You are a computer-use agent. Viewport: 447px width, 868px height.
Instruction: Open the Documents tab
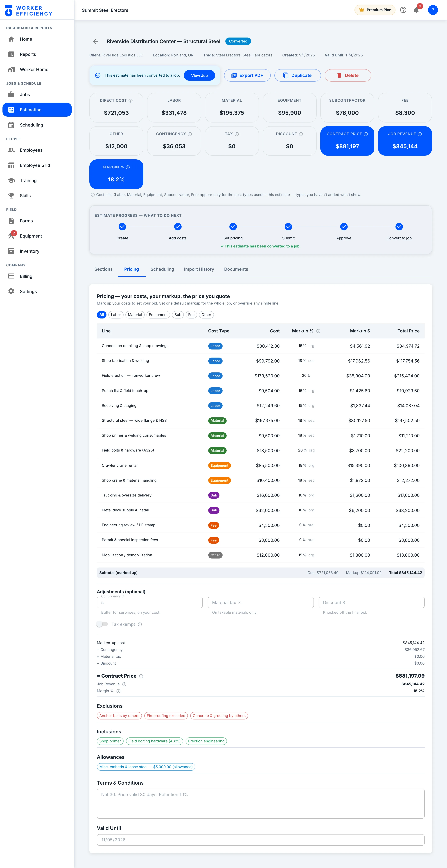point(236,269)
